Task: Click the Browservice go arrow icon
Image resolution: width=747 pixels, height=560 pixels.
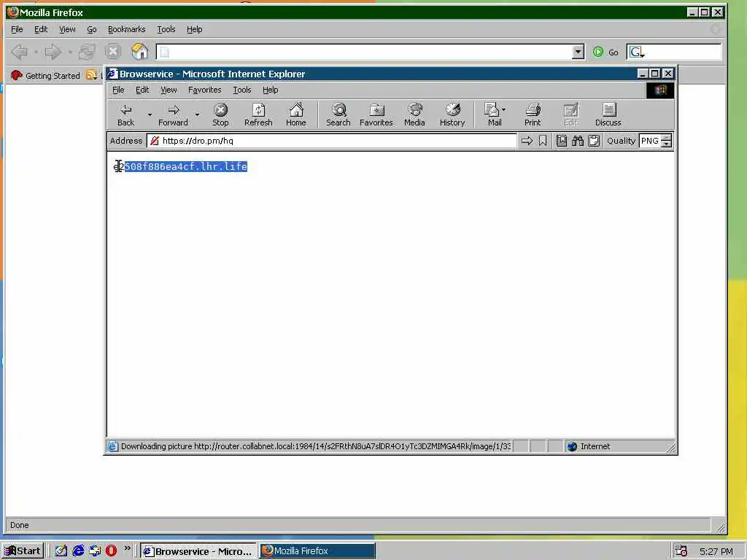Action: 527,141
